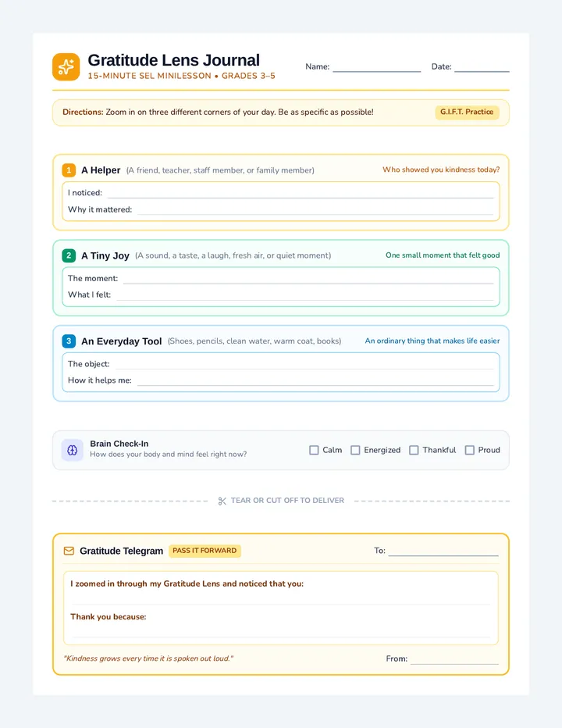This screenshot has width=562, height=728.
Task: Click 'An ordinary thing that makes life easier'
Action: point(432,341)
